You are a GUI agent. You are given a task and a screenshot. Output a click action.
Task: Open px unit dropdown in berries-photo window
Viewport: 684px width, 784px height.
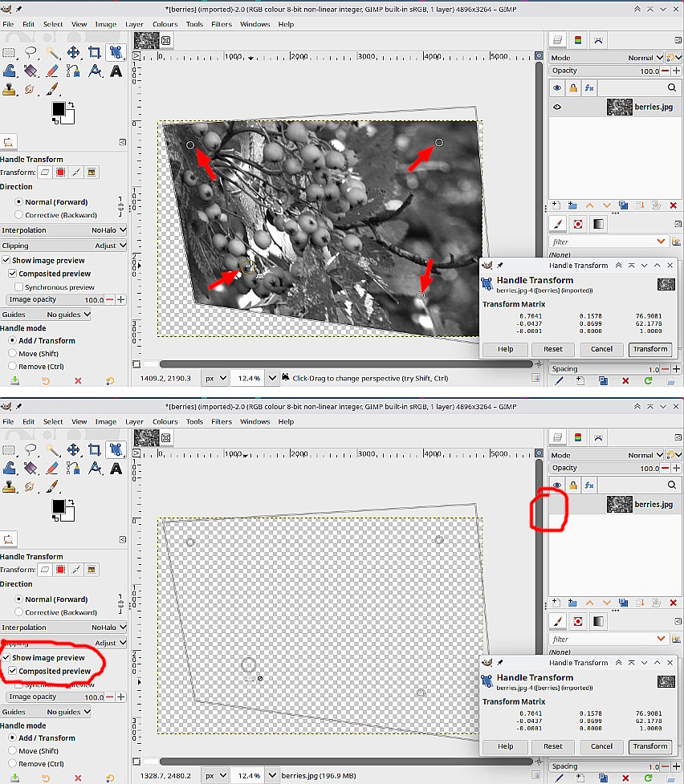(x=215, y=379)
